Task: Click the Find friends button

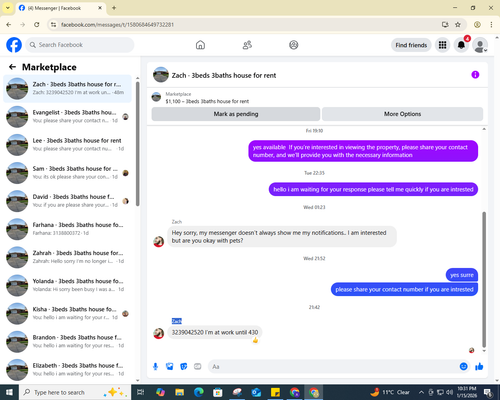Action: [x=411, y=45]
